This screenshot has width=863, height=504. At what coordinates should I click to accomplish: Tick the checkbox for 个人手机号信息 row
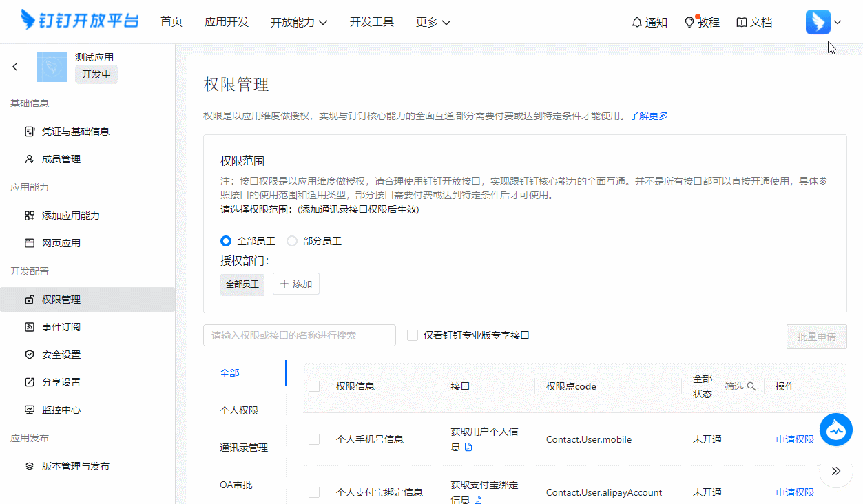click(x=314, y=439)
